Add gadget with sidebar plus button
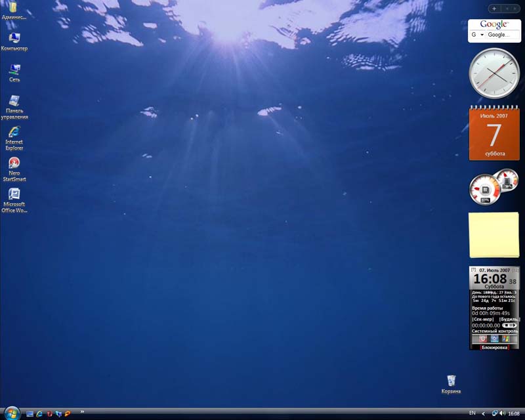 (x=493, y=9)
